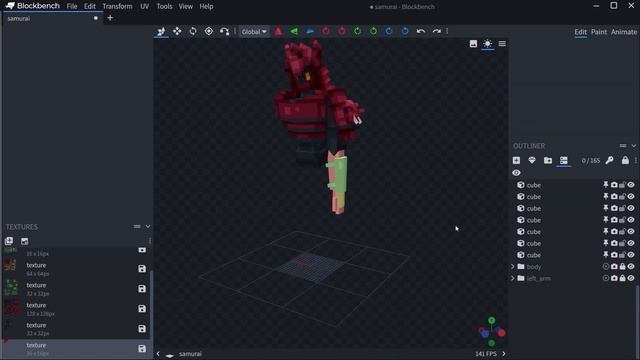
Task: Toggle the lock icon in Outliner toolbar
Action: (625, 160)
